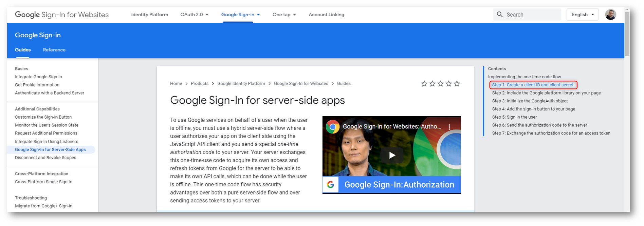
Task: Rate the page three stars
Action: pos(440,84)
